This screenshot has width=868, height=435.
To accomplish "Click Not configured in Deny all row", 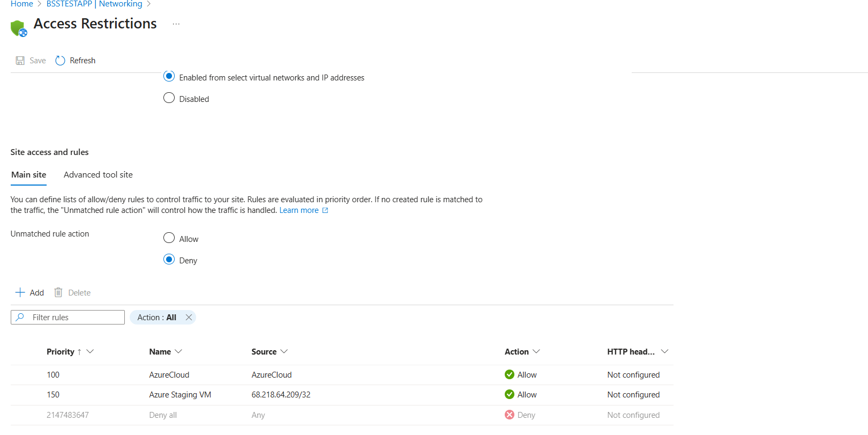I will click(633, 415).
